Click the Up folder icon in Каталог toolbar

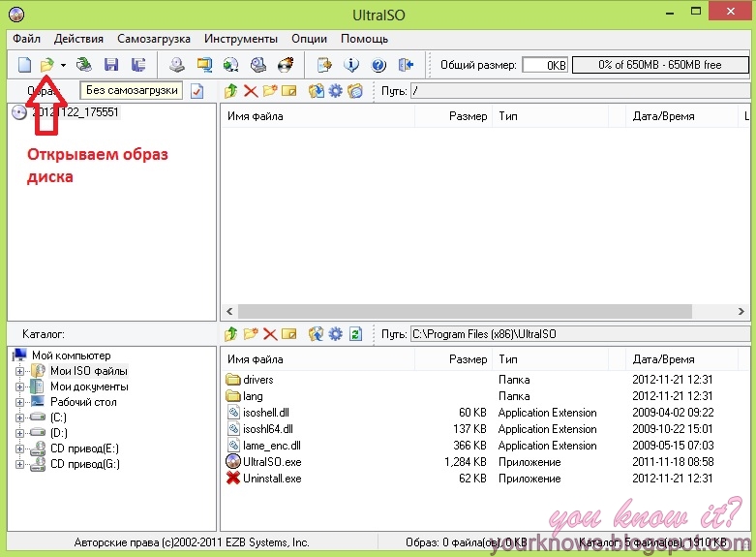[231, 334]
